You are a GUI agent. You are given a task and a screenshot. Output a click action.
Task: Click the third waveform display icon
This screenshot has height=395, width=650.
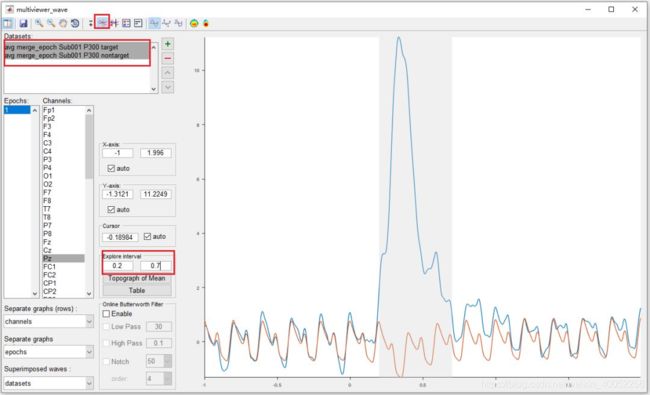point(178,23)
